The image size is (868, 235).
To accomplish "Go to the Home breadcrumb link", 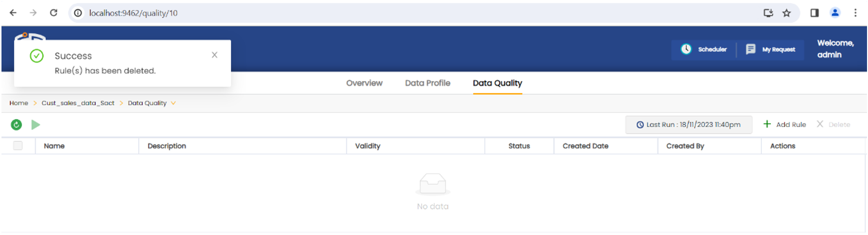I will tap(19, 103).
